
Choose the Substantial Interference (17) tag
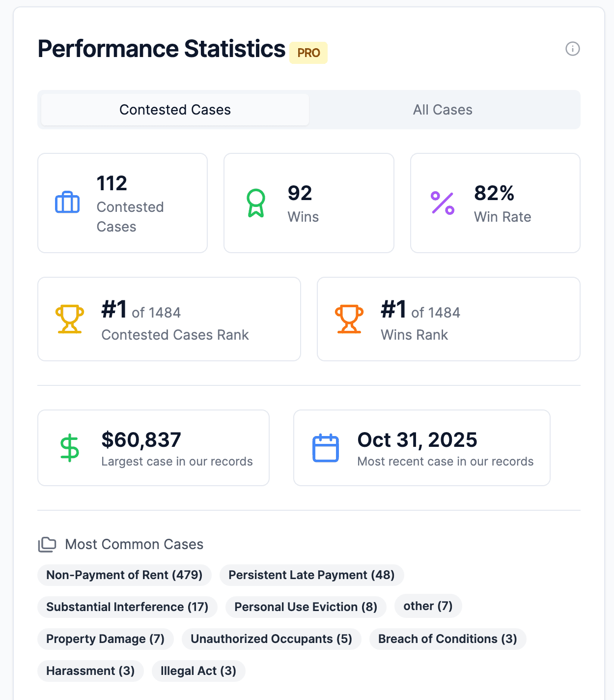coord(127,607)
